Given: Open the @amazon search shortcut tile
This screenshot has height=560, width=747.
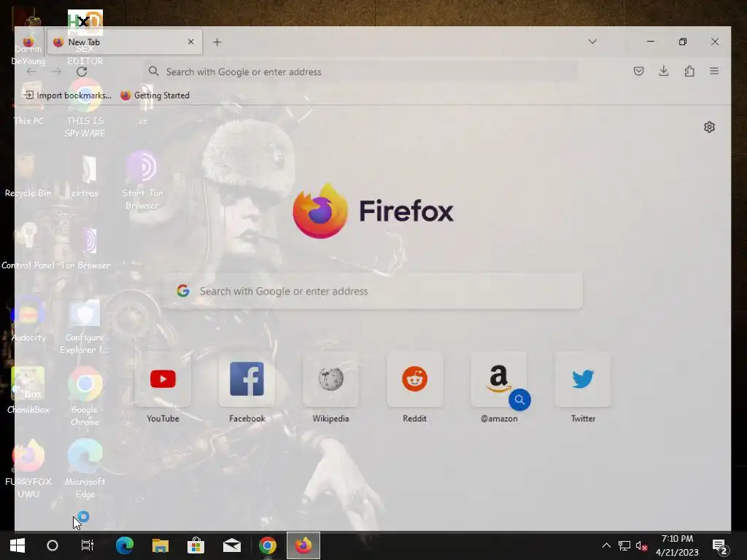Looking at the screenshot, I should point(499,379).
